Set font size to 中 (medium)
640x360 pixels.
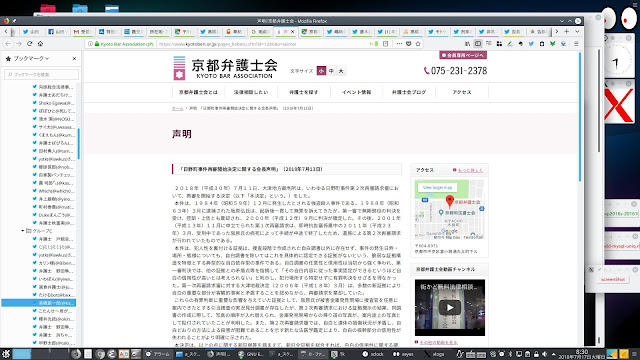[331, 71]
